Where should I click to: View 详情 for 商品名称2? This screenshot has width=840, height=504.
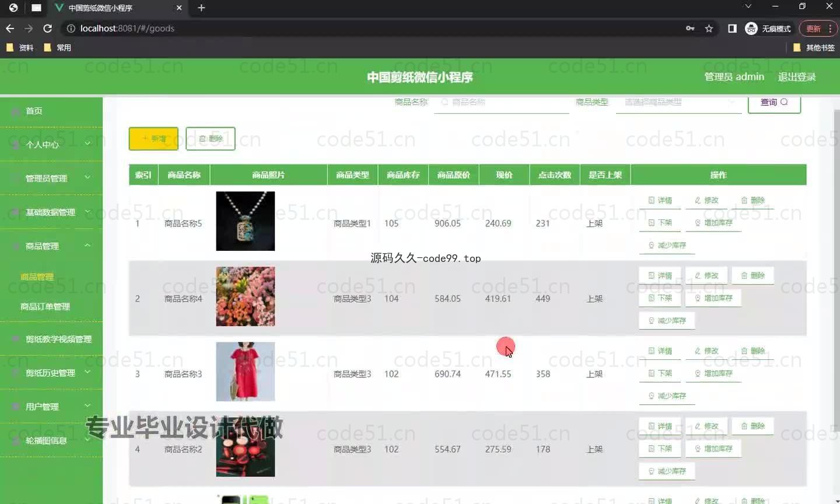point(660,426)
